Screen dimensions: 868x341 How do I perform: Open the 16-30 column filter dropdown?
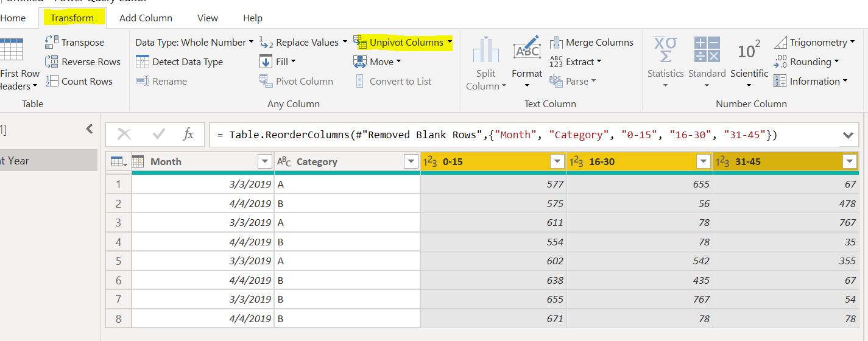(704, 161)
